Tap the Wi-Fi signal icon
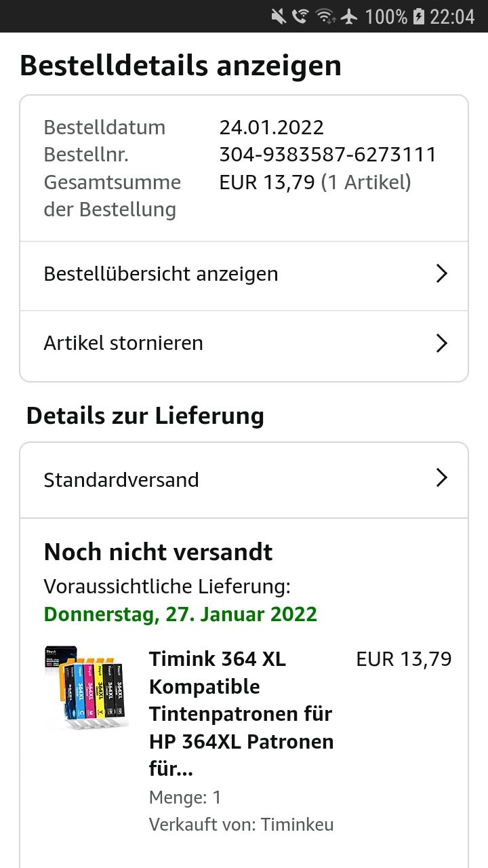The width and height of the screenshot is (488, 868). click(326, 16)
